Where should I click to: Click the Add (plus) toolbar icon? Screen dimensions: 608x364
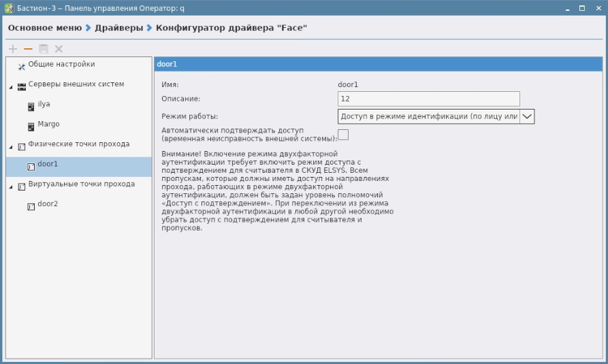tap(13, 49)
